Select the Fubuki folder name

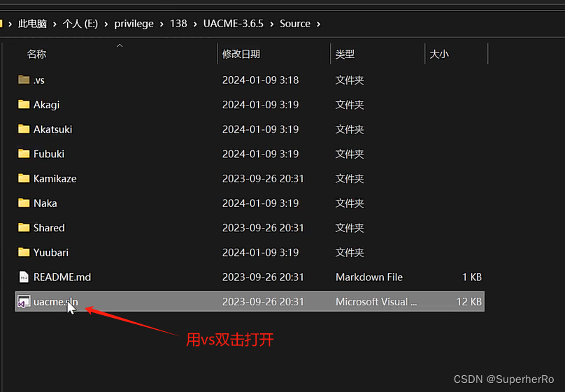[x=49, y=154]
